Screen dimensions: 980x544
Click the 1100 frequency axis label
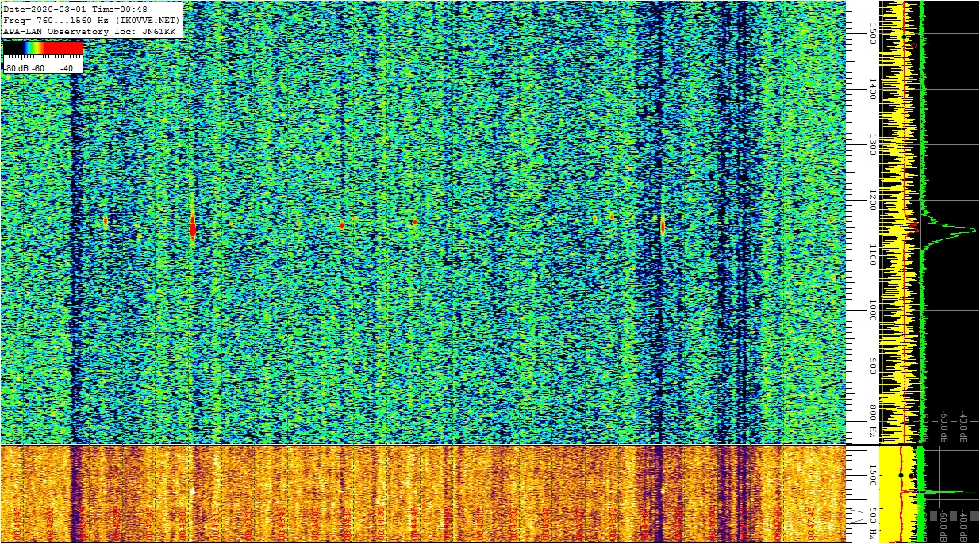(x=873, y=255)
